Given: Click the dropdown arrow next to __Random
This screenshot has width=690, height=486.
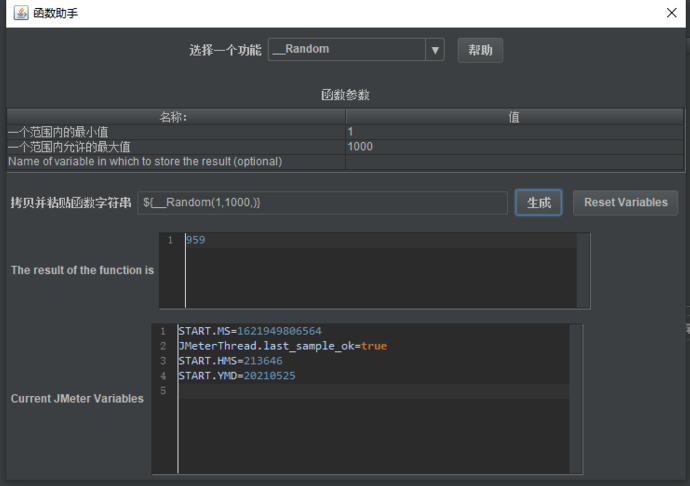Looking at the screenshot, I should coord(435,50).
